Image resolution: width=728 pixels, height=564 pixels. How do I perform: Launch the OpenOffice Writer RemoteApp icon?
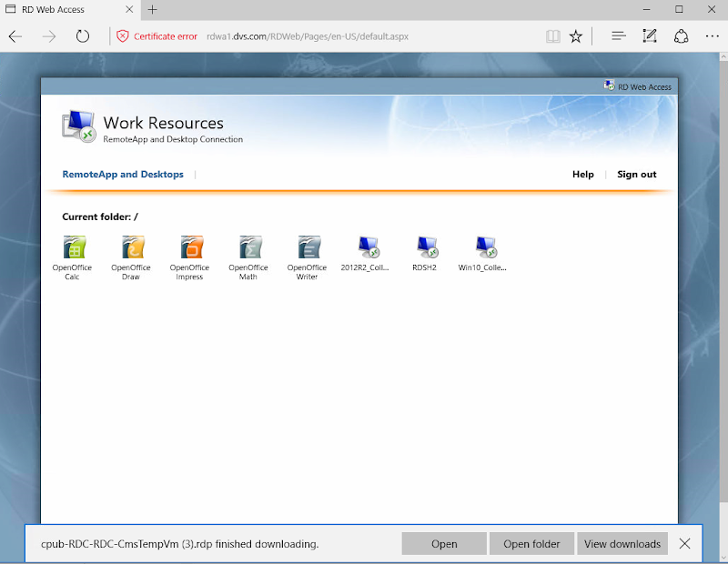pos(308,247)
